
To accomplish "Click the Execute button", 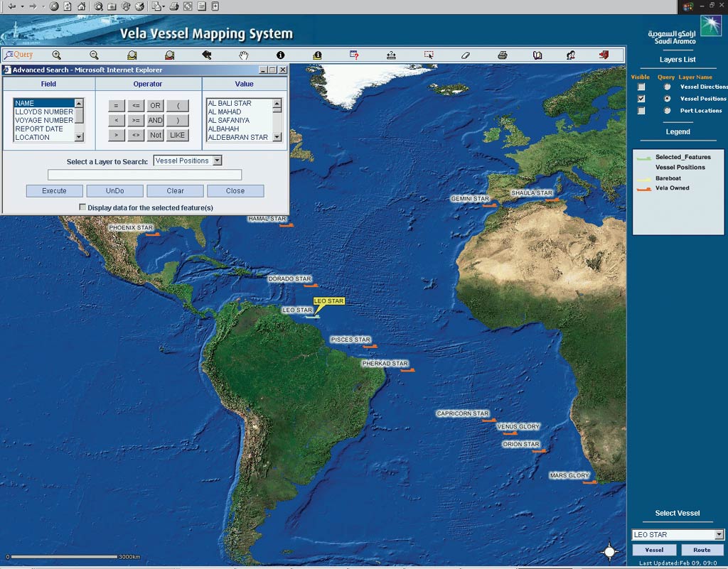I will point(54,190).
